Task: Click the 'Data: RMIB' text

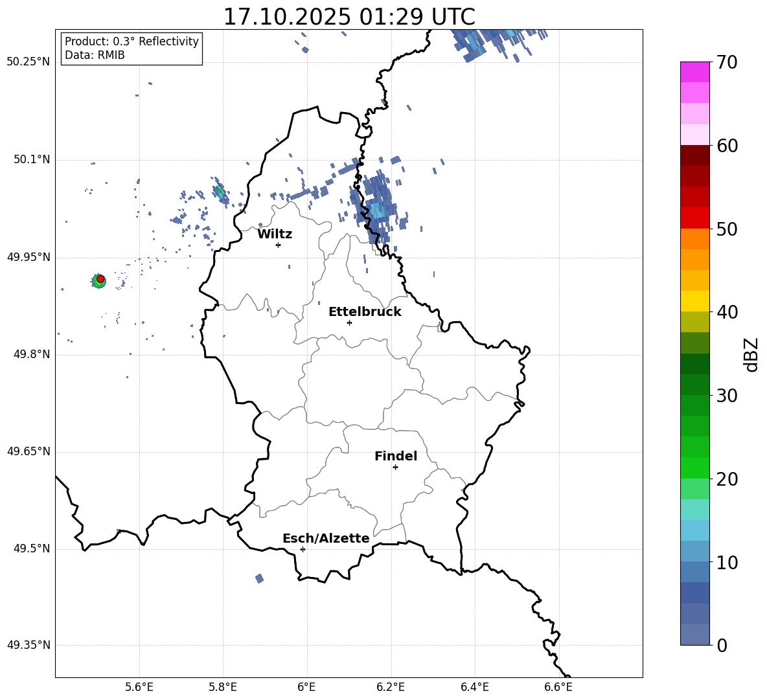Action: coord(95,55)
